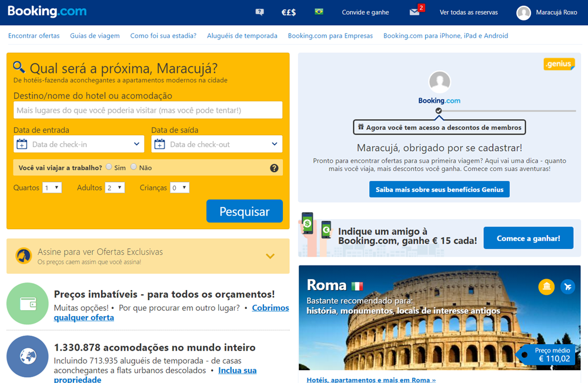This screenshot has width=588, height=383.
Task: Click the business travel help question mark
Action: (274, 168)
